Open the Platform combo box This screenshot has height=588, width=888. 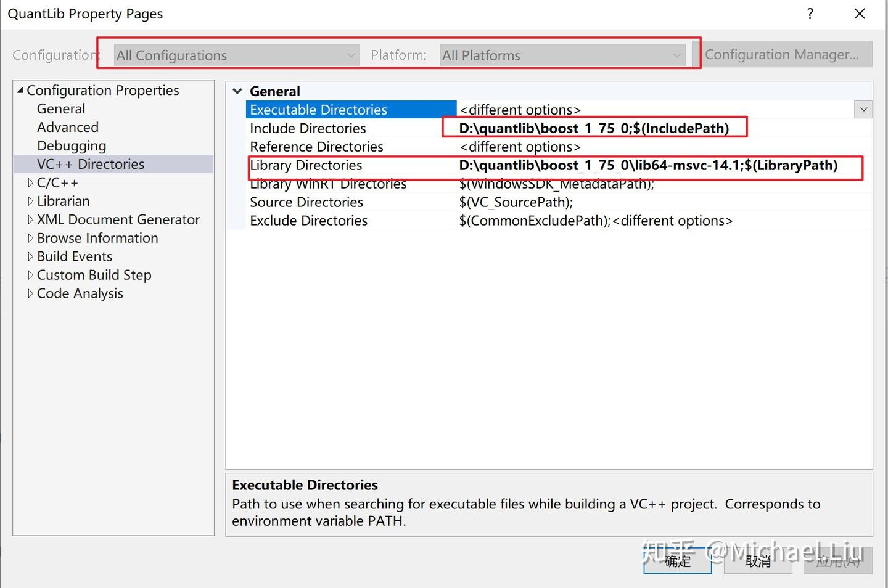point(562,55)
